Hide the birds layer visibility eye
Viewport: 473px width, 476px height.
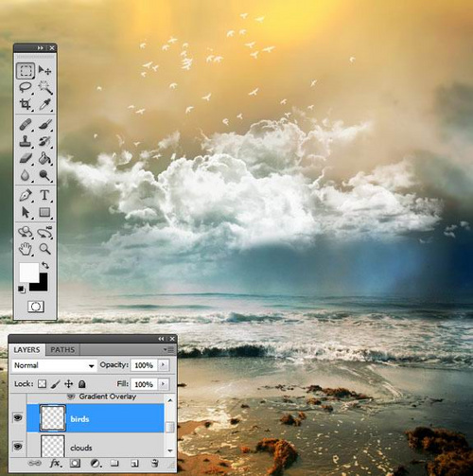click(x=18, y=418)
